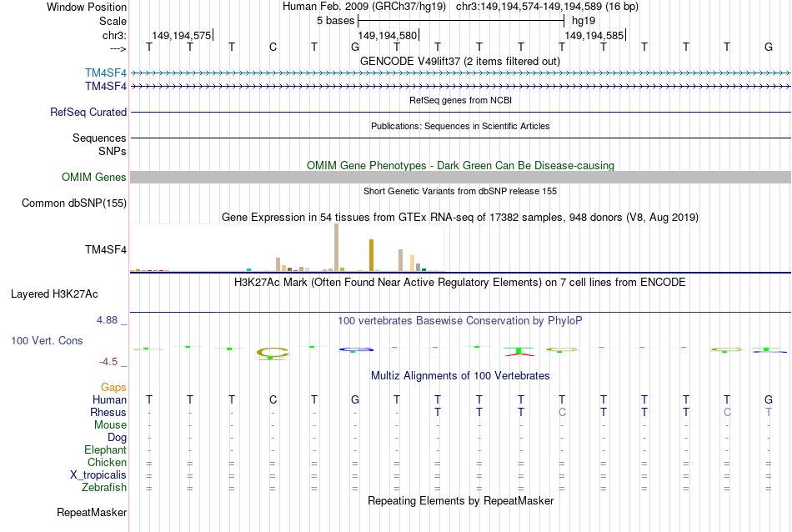Click the Scale track label
The image size is (792, 532).
click(x=113, y=21)
